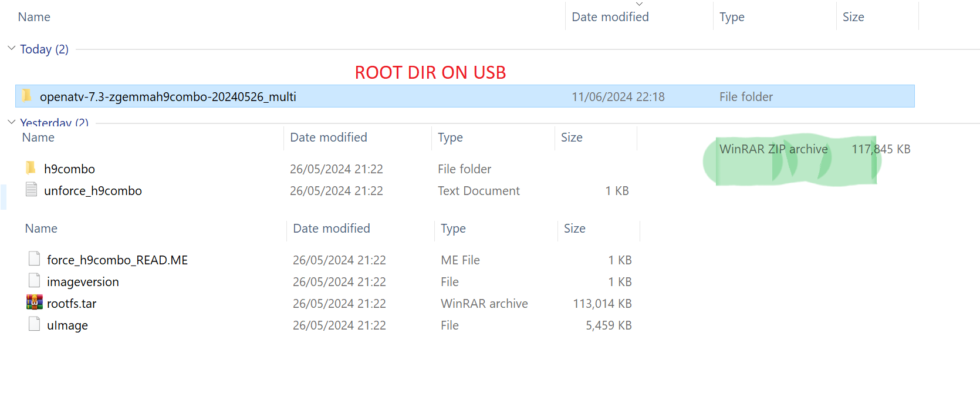Collapse the Yesterday (2) group chevron
The width and height of the screenshot is (980, 403).
click(x=11, y=122)
